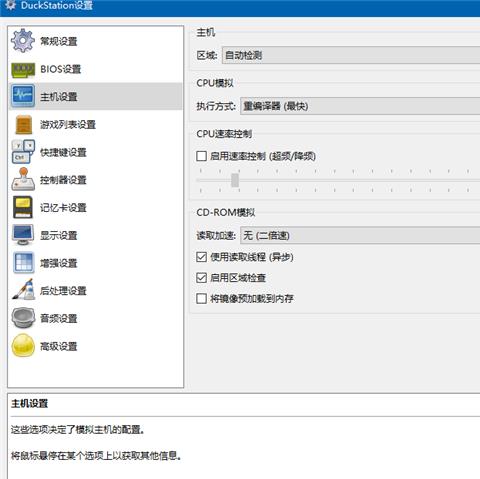Uncheck 使用读取线程 (异步)
Screen dimensions: 480x479
pyautogui.click(x=201, y=257)
